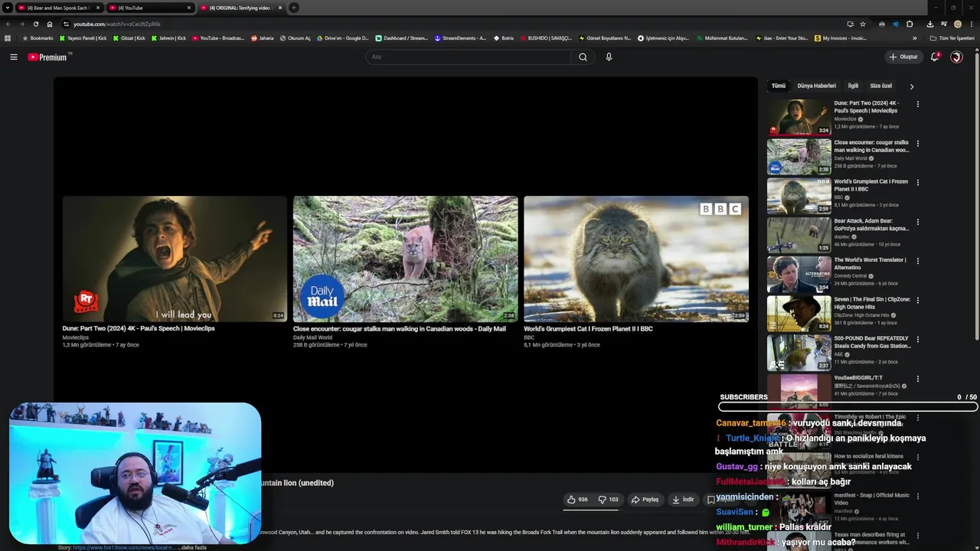This screenshot has height=551, width=980.
Task: Activate voice search microphone icon
Action: [x=609, y=57]
